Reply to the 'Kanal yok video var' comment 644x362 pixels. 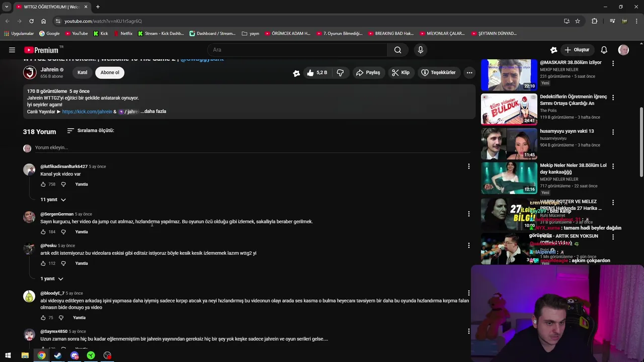82,185
